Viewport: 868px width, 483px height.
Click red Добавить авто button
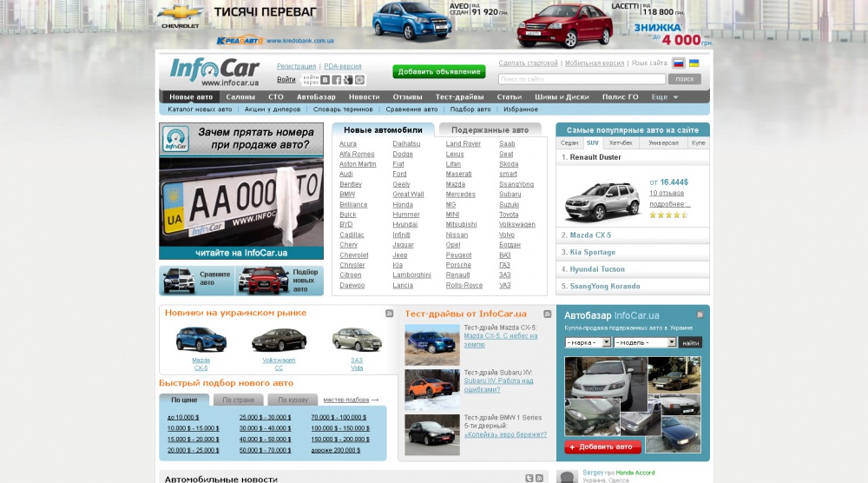tap(603, 447)
